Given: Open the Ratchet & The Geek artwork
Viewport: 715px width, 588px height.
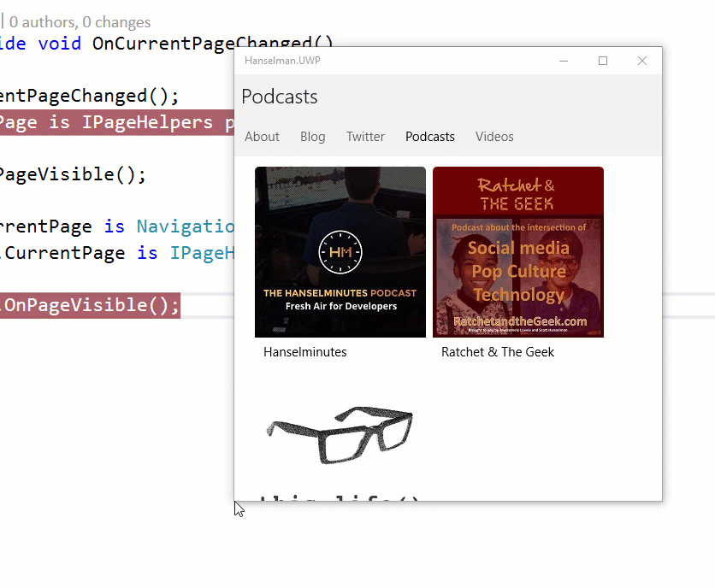Looking at the screenshot, I should [517, 252].
